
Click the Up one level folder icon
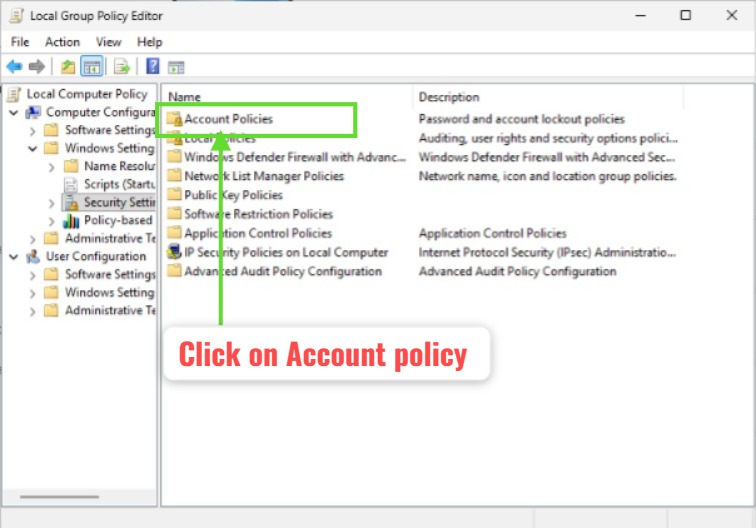click(67, 67)
